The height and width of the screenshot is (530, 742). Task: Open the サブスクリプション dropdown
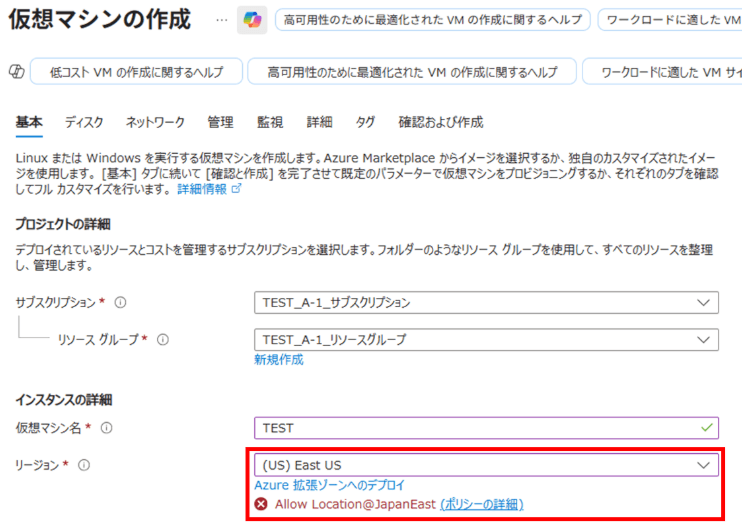486,302
